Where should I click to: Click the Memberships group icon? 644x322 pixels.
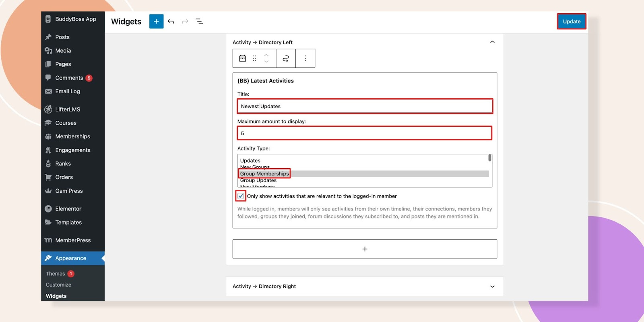coord(48,136)
